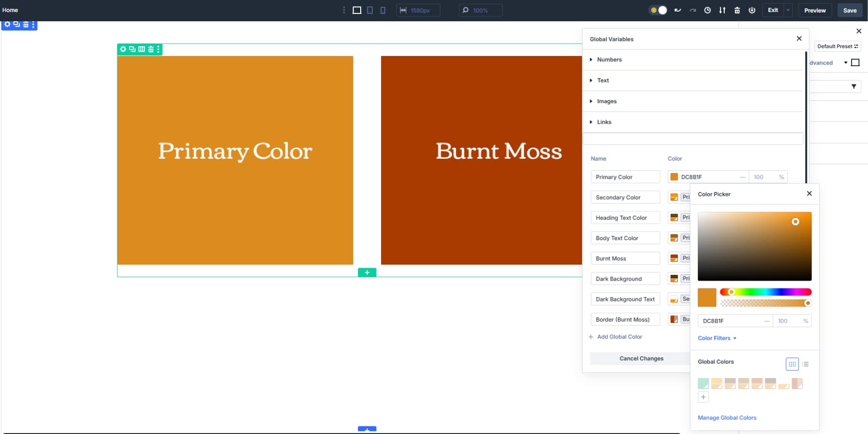Click the undo arrow in the top toolbar
868x434 pixels.
tap(677, 10)
